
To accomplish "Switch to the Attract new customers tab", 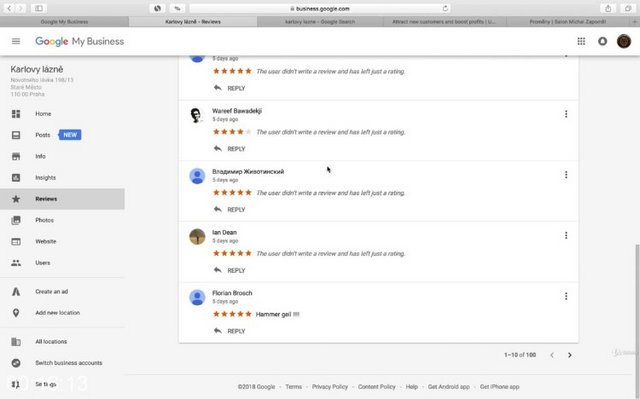I will click(444, 22).
